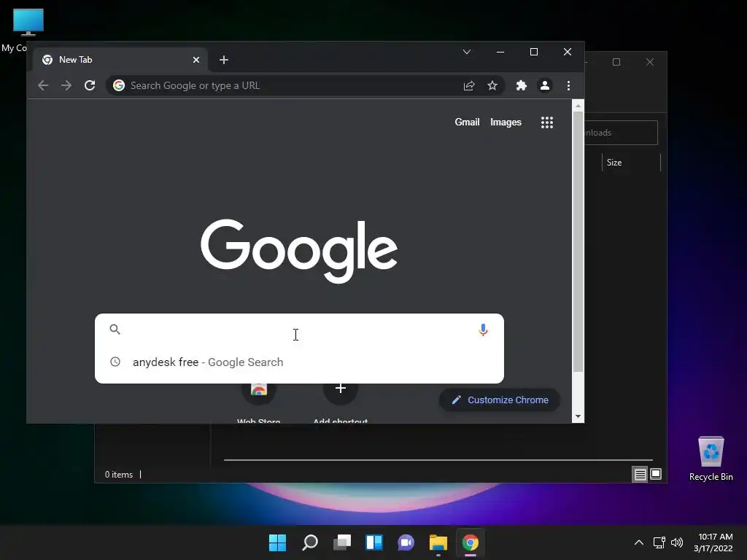
Task: Open taskbar Search
Action: [x=310, y=542]
